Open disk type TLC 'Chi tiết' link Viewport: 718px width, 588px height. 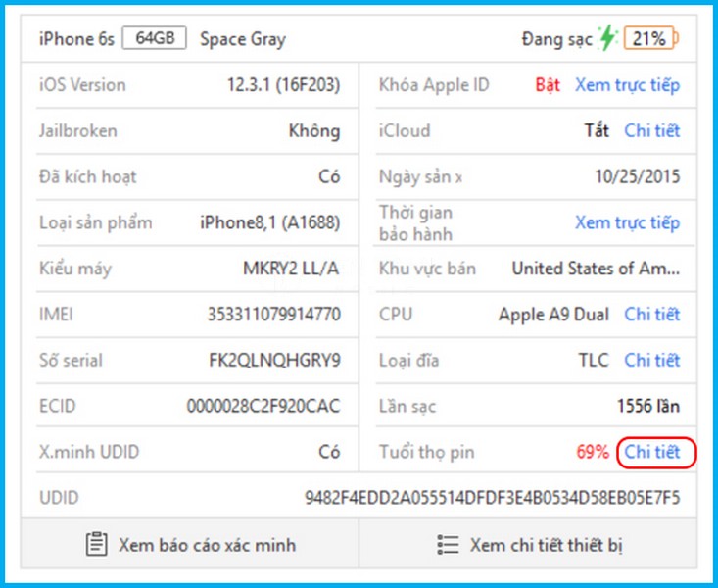pyautogui.click(x=651, y=361)
